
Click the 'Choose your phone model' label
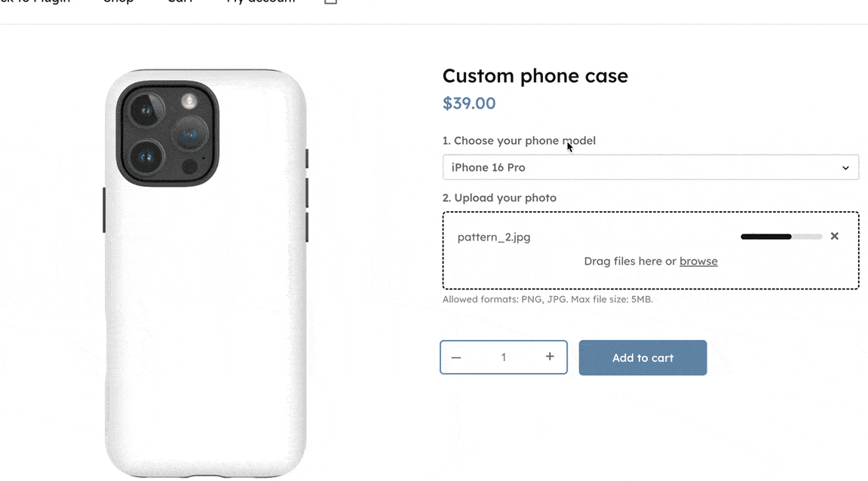(x=519, y=141)
